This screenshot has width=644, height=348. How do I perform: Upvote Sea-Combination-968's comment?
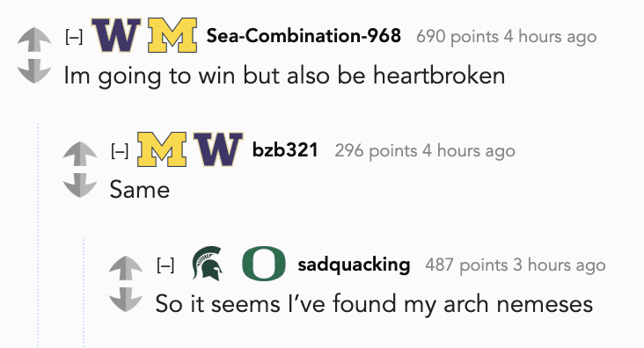coord(34,39)
